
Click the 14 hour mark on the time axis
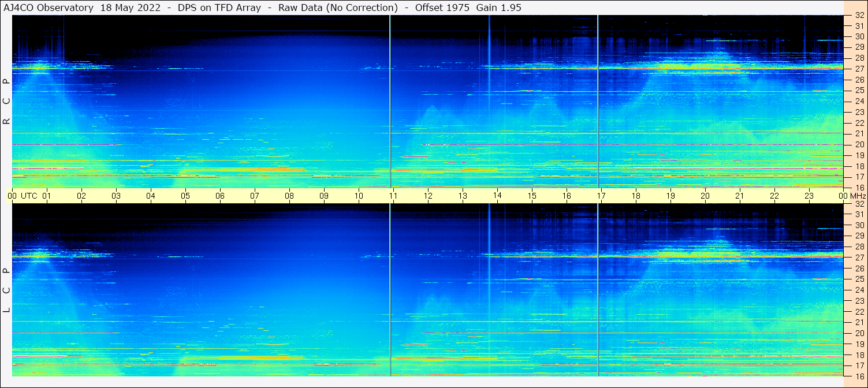click(497, 196)
